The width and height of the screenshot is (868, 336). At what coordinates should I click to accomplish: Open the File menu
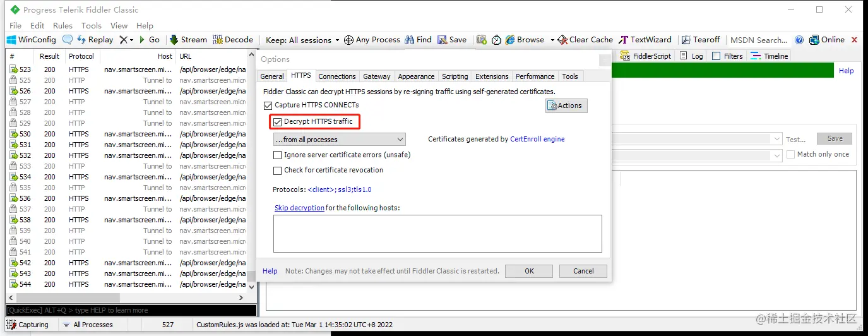tap(16, 26)
